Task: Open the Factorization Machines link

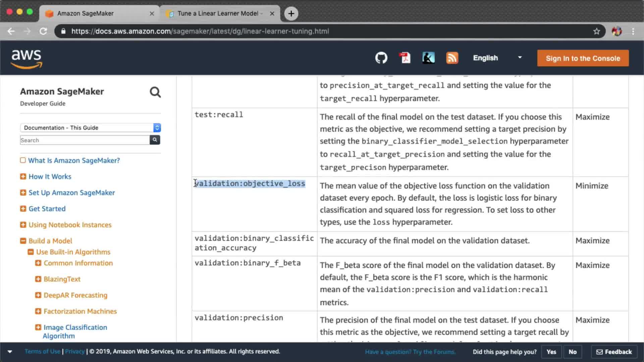Action: (80, 311)
